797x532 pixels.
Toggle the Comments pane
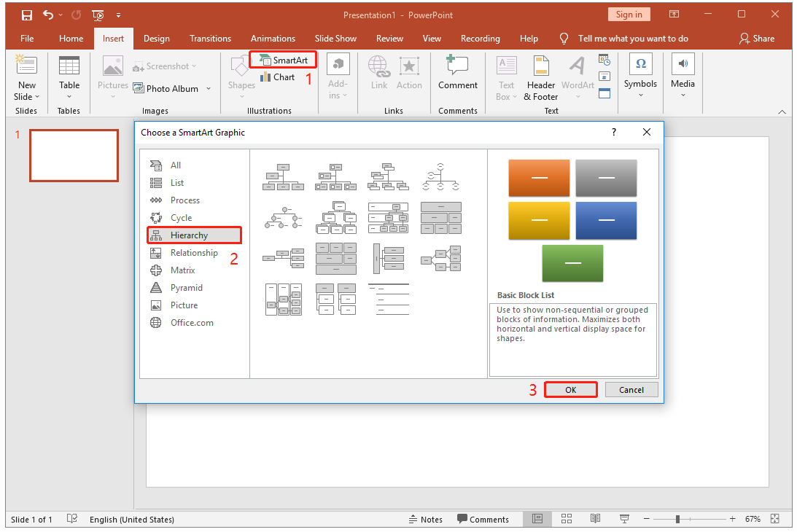click(483, 519)
